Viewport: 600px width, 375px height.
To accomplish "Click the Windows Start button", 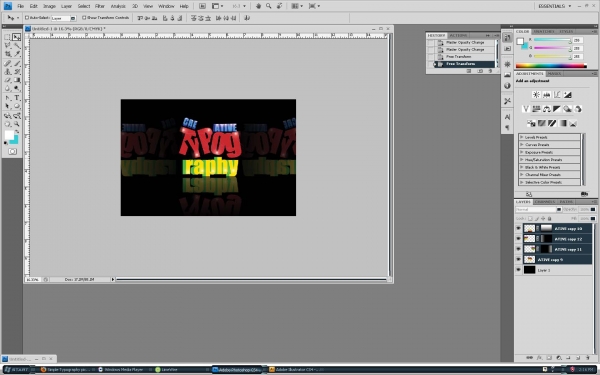I will coord(16,370).
